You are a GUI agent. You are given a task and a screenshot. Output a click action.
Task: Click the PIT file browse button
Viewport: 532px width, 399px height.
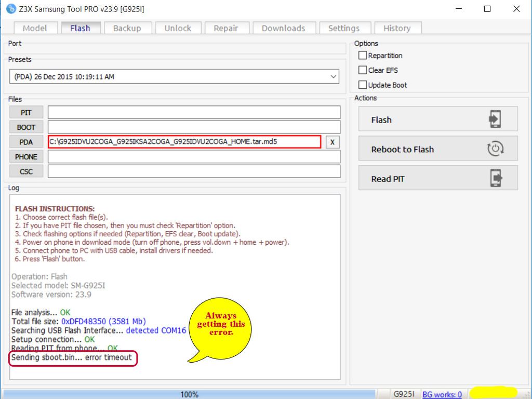coord(26,112)
